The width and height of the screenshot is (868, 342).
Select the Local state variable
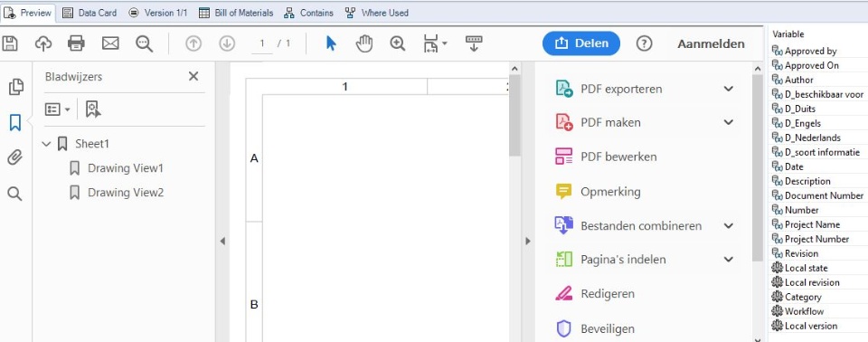coord(806,268)
